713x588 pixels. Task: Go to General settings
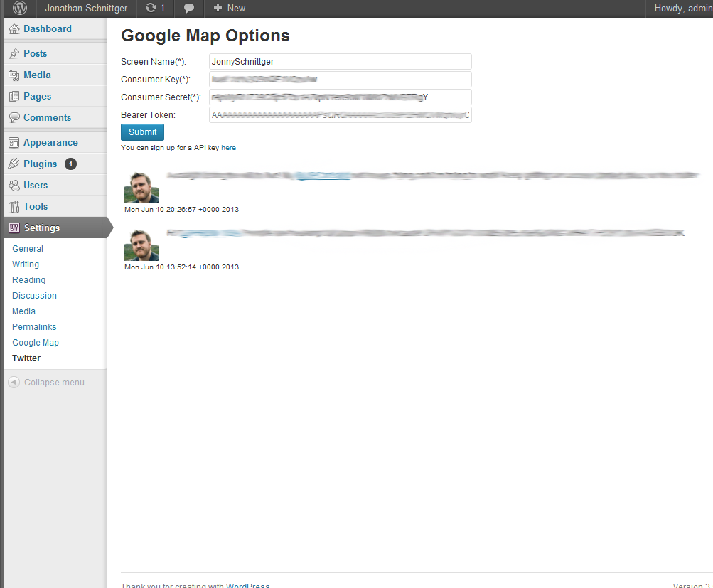pyautogui.click(x=28, y=249)
